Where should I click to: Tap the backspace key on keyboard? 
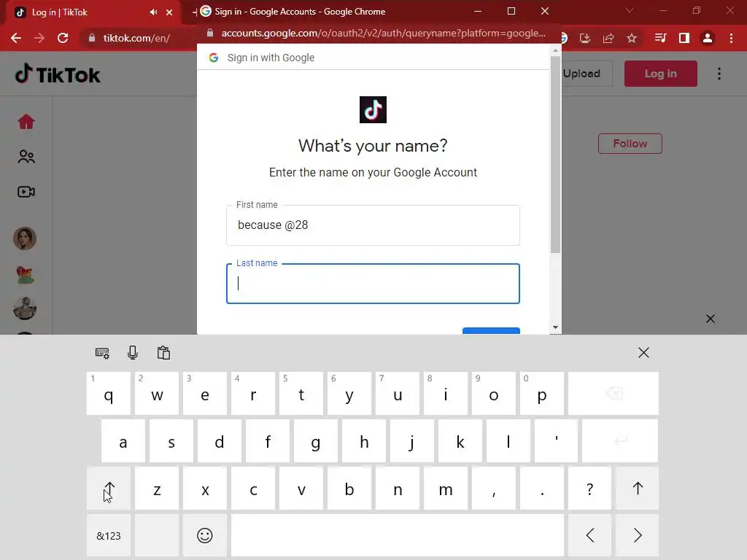[614, 393]
